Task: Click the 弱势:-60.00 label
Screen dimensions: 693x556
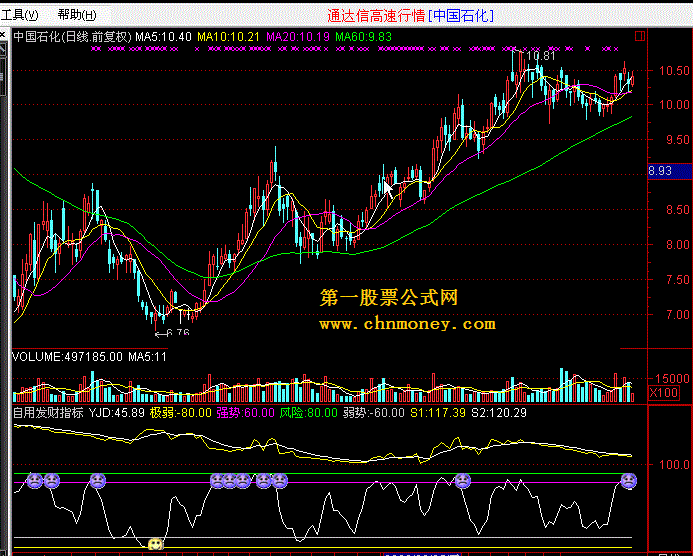Action: tap(374, 413)
